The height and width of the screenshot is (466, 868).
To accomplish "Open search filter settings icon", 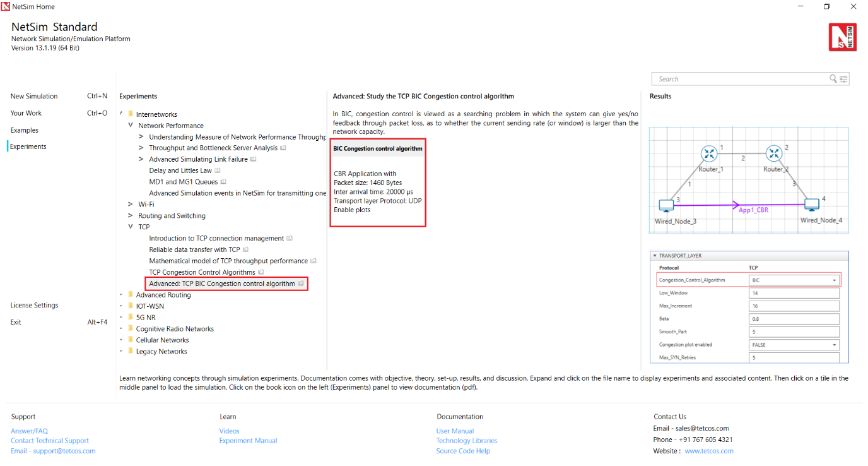I will click(844, 79).
